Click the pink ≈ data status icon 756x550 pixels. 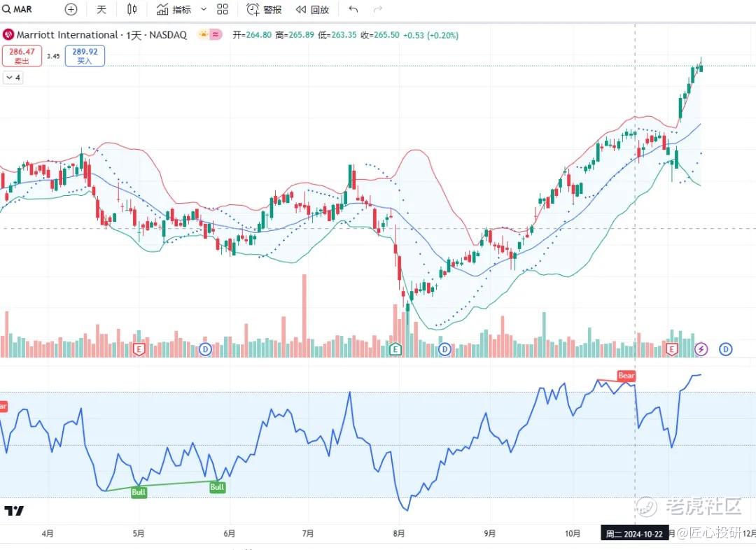[x=216, y=34]
